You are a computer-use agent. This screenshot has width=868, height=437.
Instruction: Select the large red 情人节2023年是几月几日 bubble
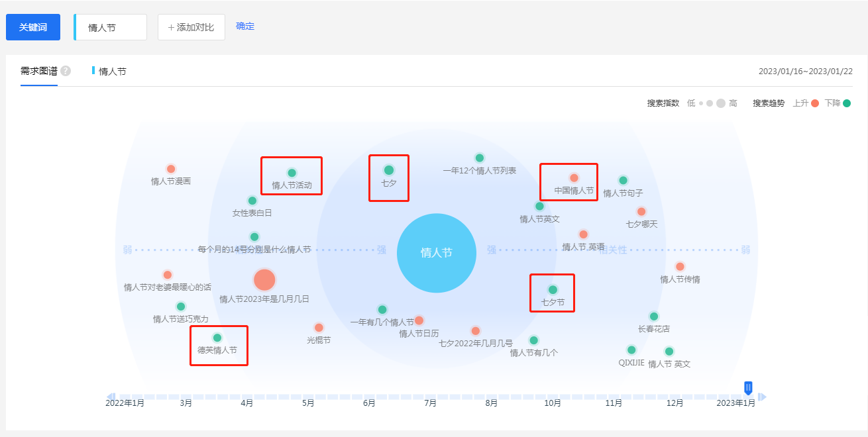(x=264, y=280)
